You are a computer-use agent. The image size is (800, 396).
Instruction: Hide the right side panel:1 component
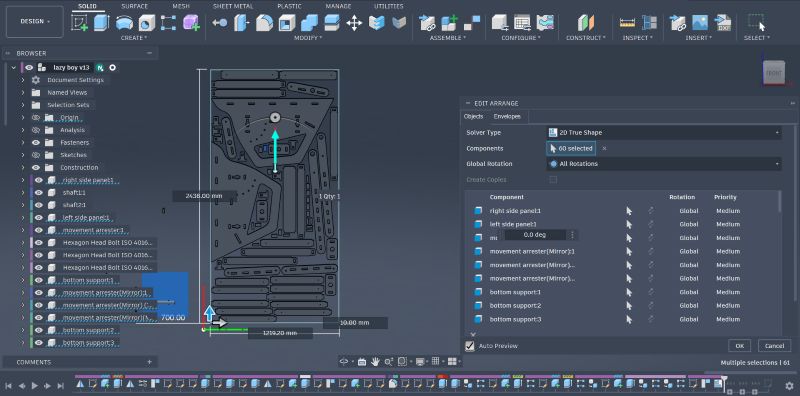click(38, 180)
